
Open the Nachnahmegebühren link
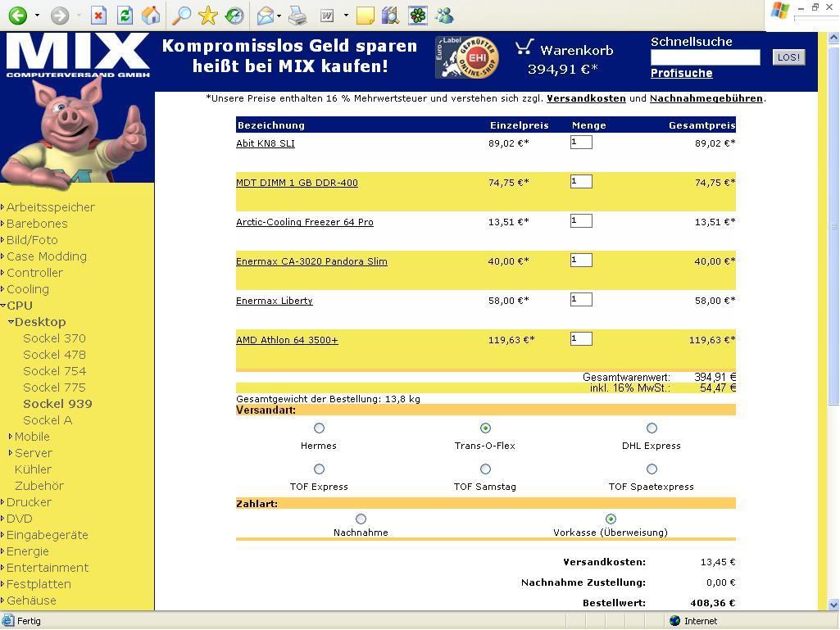[706, 98]
